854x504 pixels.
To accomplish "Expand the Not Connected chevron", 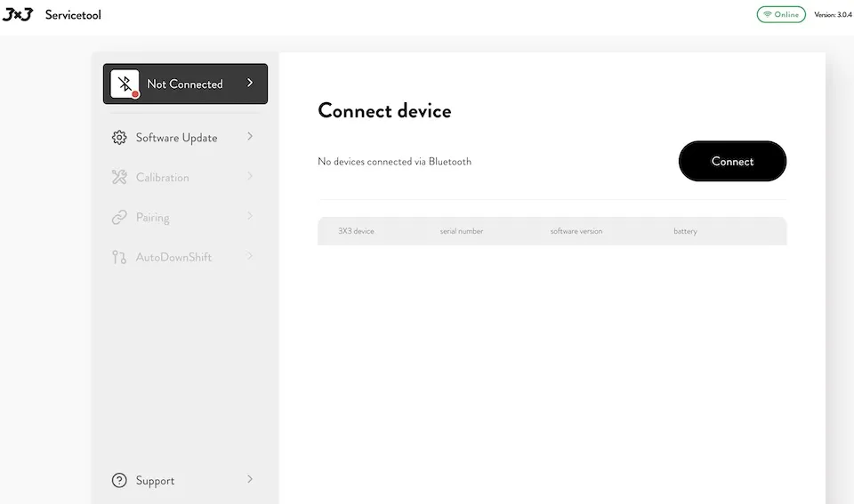I will 250,83.
